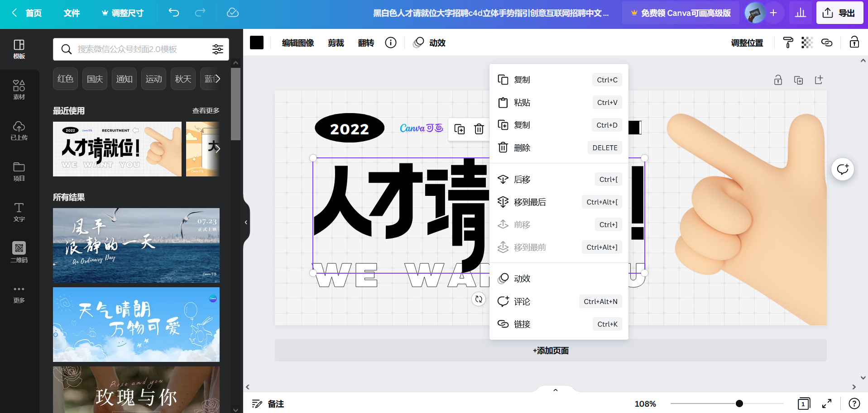Select 移到最后 send to back
868x413 pixels.
(559, 202)
